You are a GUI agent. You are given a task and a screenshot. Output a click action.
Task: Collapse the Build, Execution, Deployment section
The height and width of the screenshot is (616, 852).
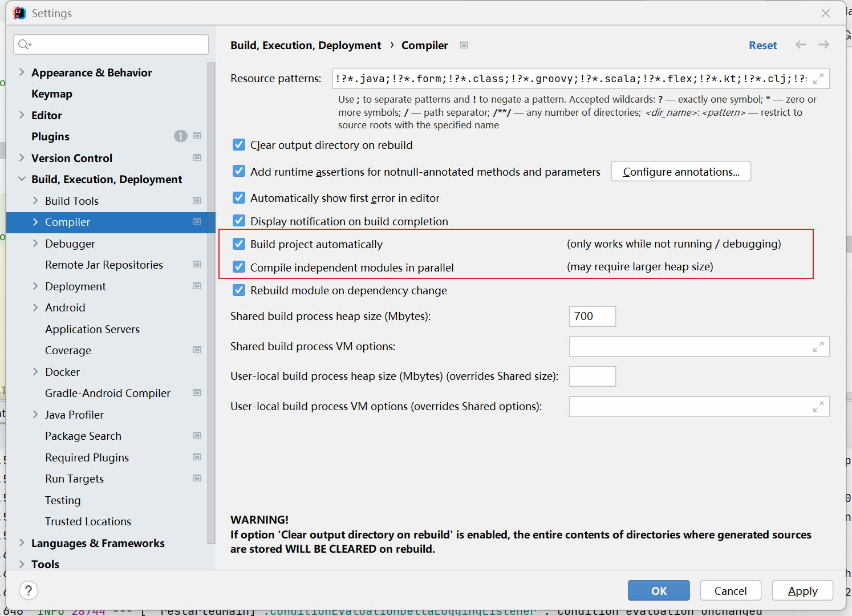point(22,179)
